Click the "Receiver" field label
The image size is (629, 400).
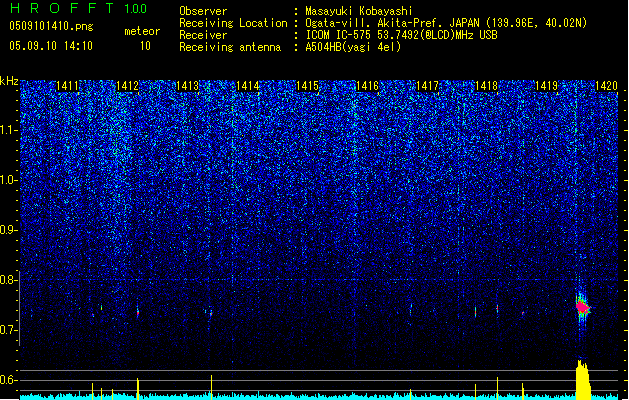point(203,35)
